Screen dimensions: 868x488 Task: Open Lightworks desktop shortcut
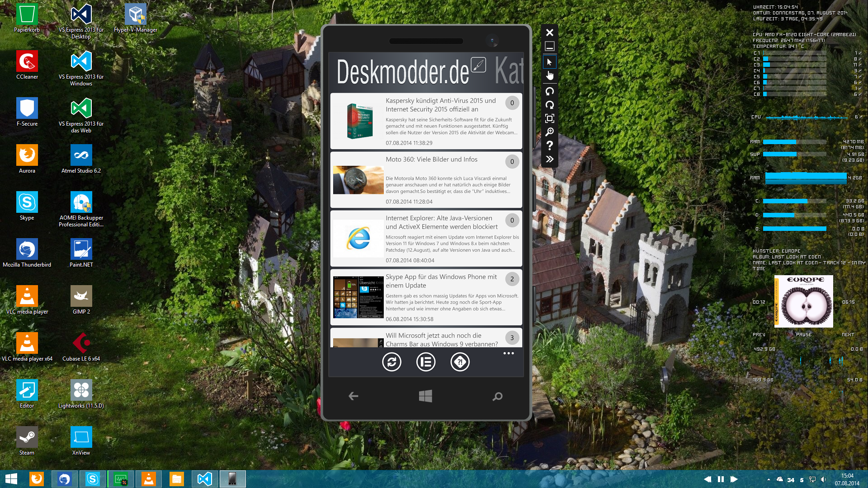[x=81, y=394]
